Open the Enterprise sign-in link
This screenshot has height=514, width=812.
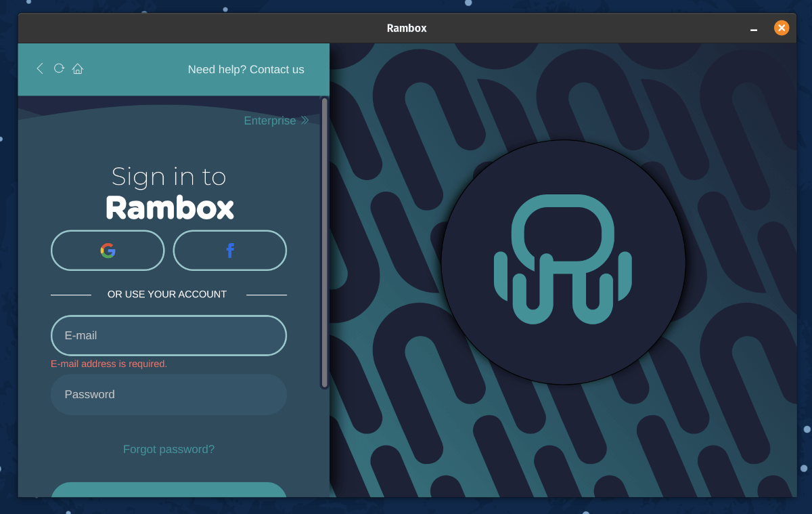point(270,121)
